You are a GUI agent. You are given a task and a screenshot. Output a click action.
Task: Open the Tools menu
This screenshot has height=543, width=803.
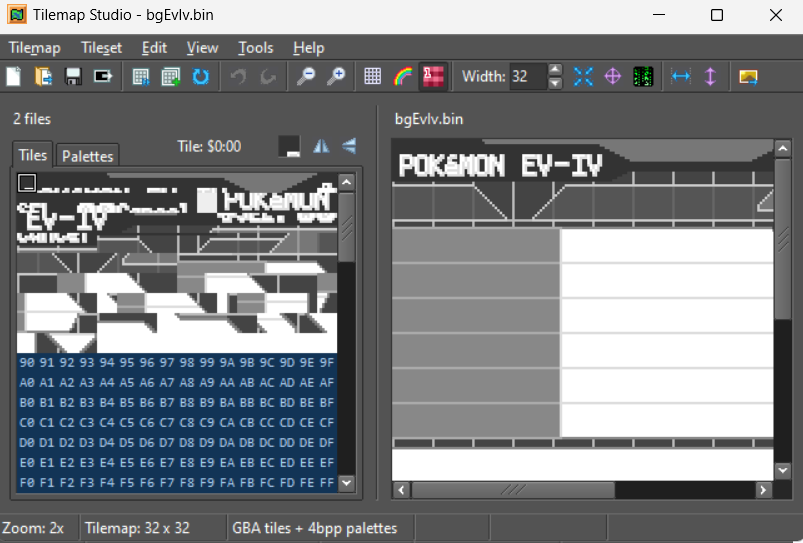point(256,47)
